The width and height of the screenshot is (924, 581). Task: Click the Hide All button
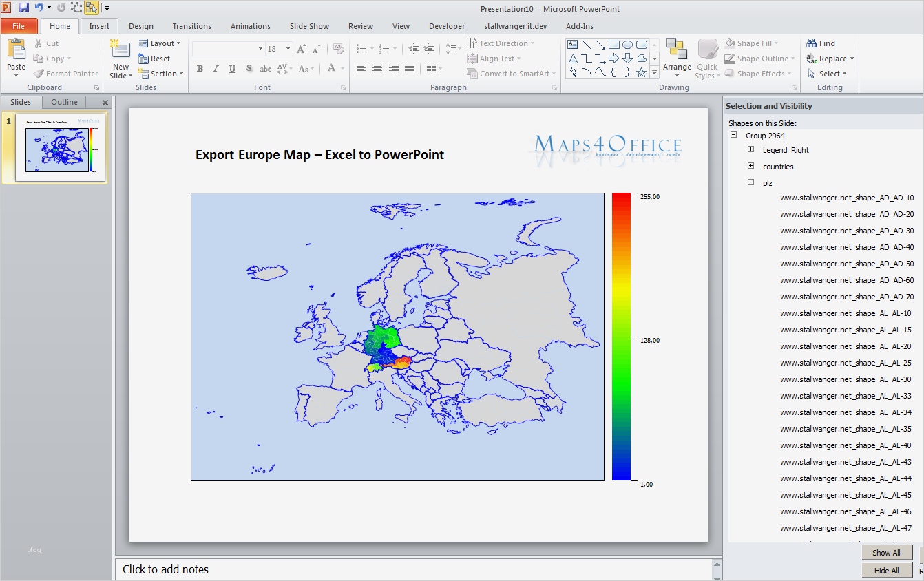pos(887,570)
